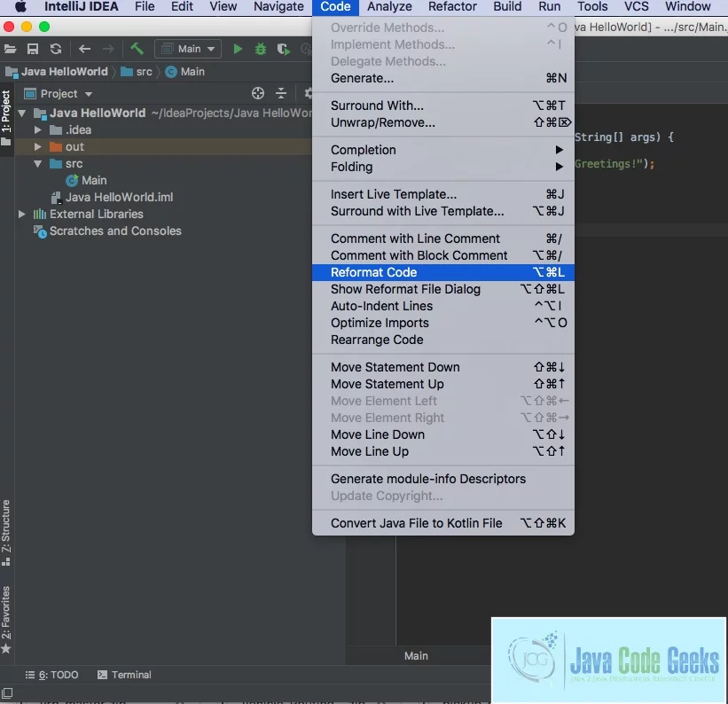728x704 pixels.
Task: Choose Surround With... menu entry
Action: 443,106
